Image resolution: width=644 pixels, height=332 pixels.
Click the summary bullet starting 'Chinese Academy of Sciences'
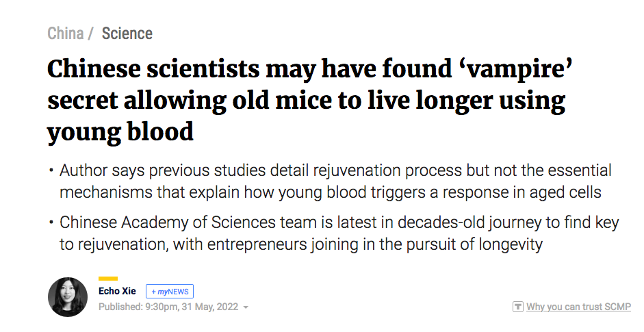(331, 233)
